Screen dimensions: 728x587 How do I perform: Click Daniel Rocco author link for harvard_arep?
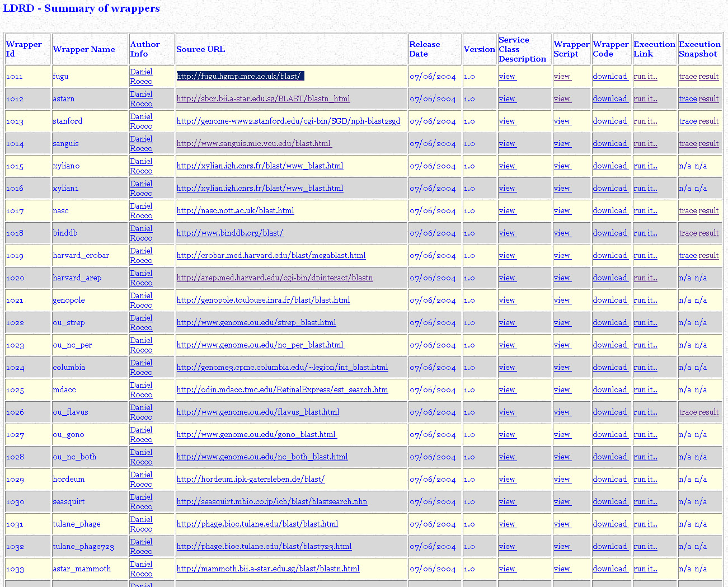(x=141, y=278)
